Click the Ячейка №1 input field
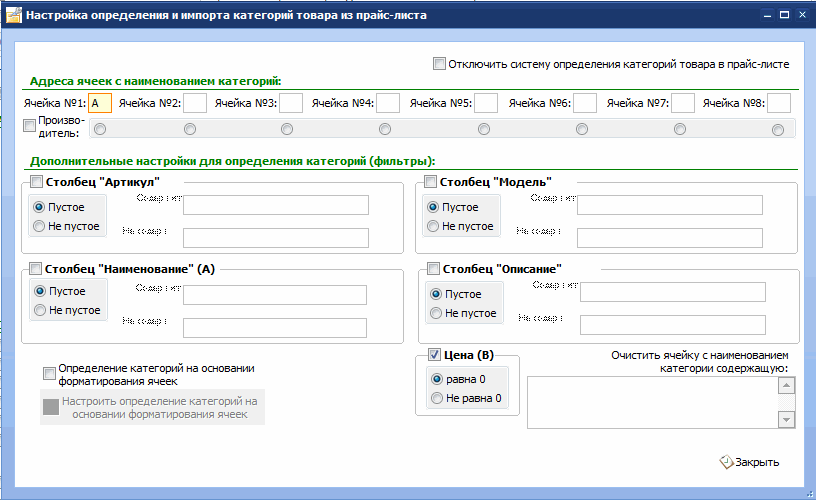The image size is (816, 500). click(100, 103)
